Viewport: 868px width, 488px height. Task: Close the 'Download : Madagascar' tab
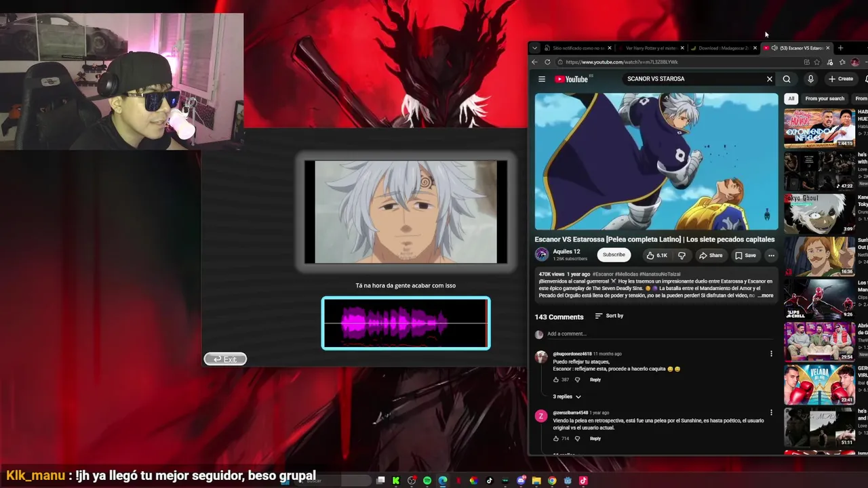[755, 48]
